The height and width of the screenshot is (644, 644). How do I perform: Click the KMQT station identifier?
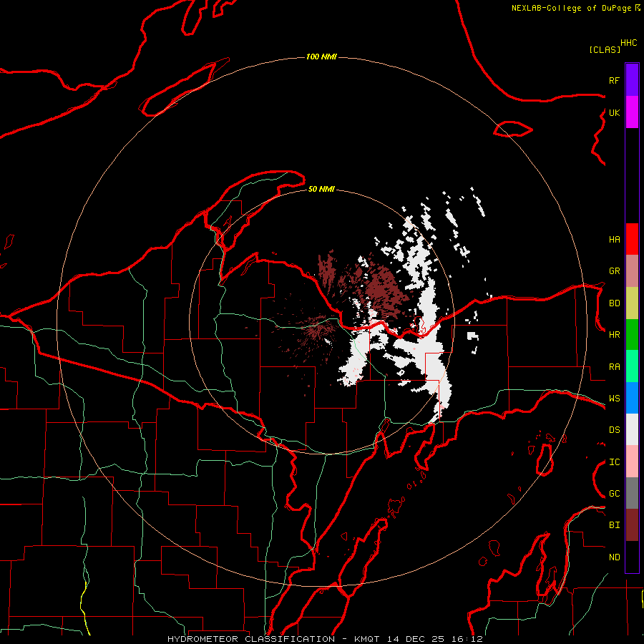coord(367,639)
